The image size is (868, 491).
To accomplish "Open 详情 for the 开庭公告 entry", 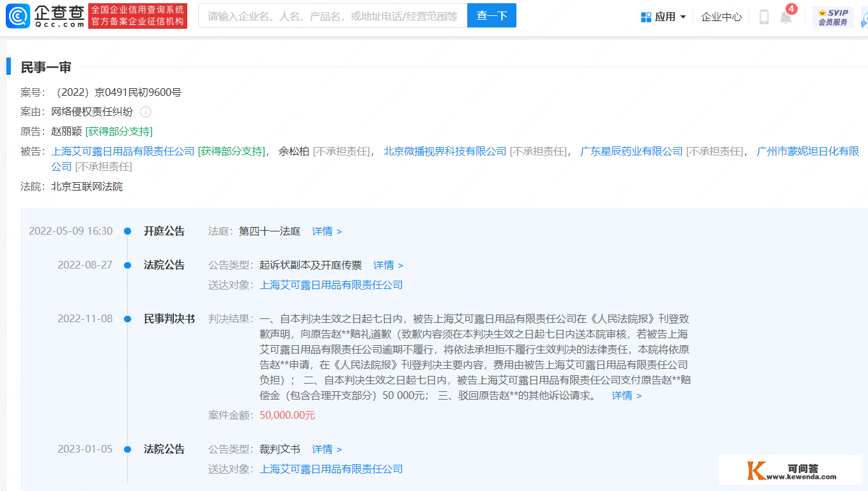I will (x=327, y=231).
